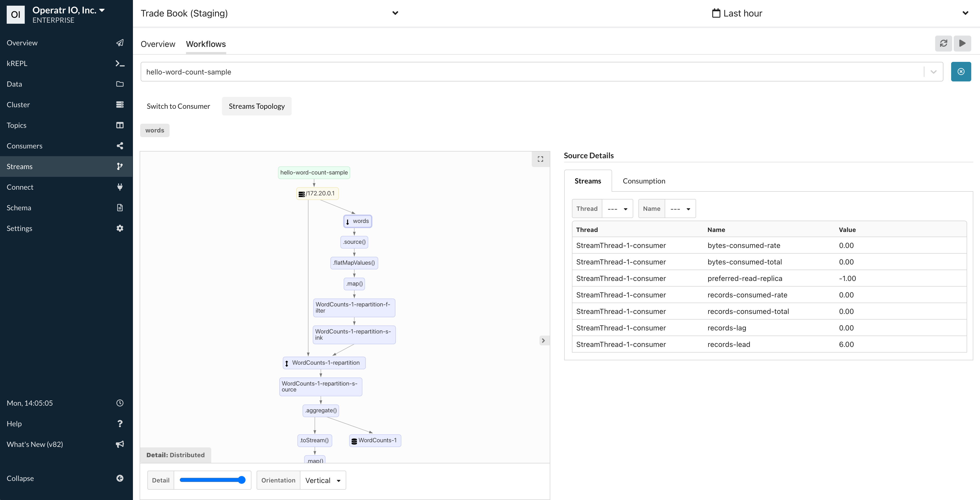This screenshot has height=500, width=980.
Task: Click Switch to Consumer
Action: click(178, 106)
